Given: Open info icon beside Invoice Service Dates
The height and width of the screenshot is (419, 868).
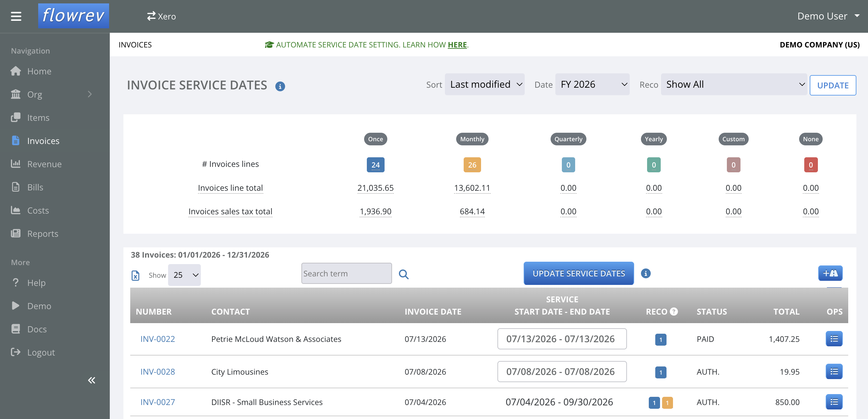Looking at the screenshot, I should pyautogui.click(x=280, y=86).
